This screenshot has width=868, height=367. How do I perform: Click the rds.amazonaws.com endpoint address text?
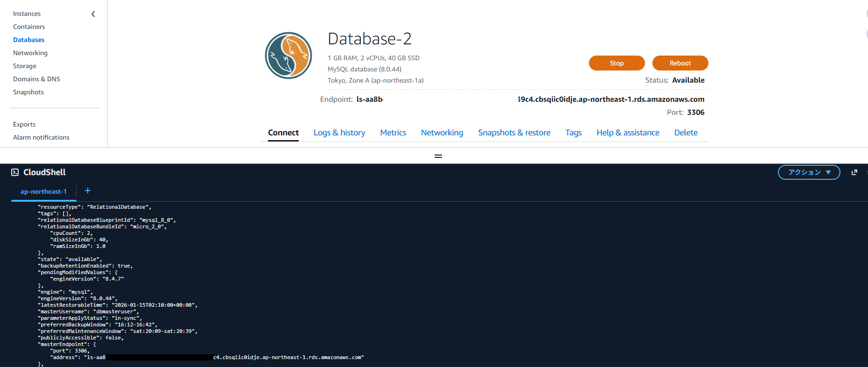pyautogui.click(x=611, y=99)
